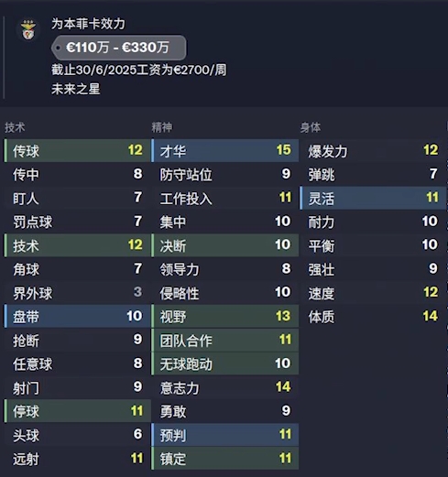Click the wage text showing €2700/周

click(x=139, y=70)
